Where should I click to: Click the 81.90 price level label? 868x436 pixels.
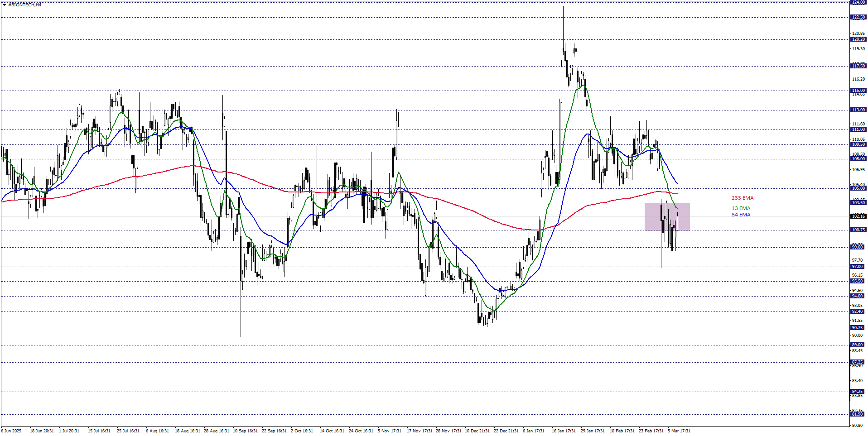[x=858, y=414]
